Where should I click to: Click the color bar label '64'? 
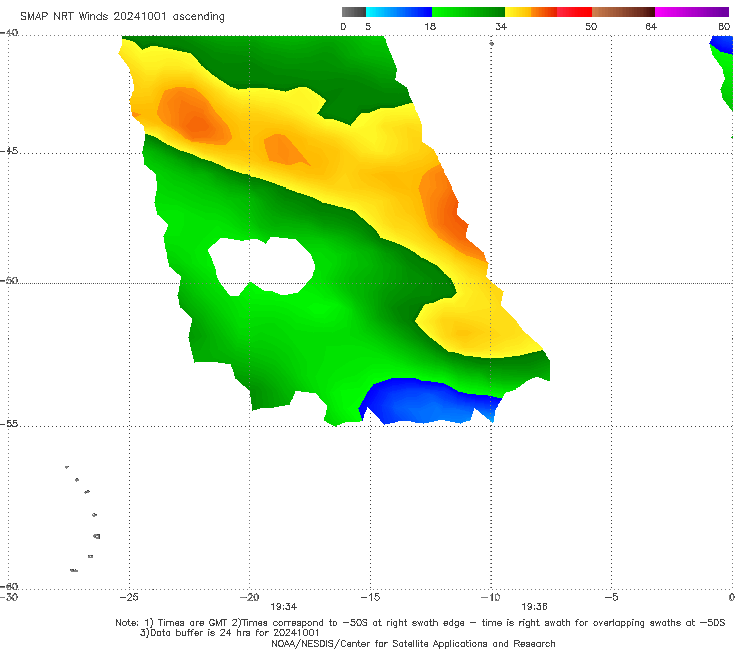pyautogui.click(x=651, y=27)
